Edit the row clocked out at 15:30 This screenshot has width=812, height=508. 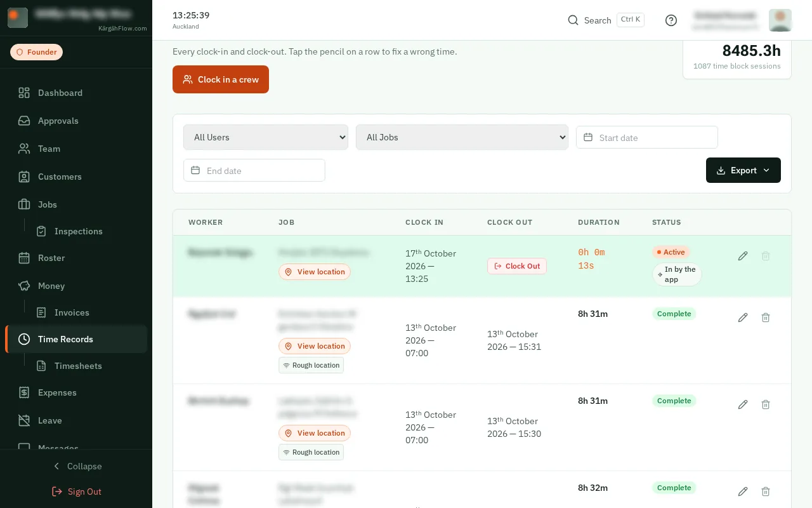(743, 404)
